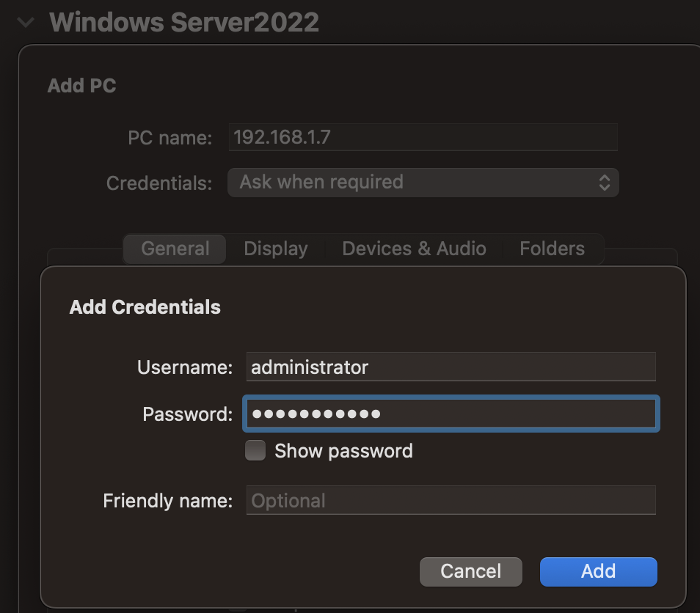Screen dimensions: 700x613
Task: Switch to the Display tab
Action: [276, 249]
